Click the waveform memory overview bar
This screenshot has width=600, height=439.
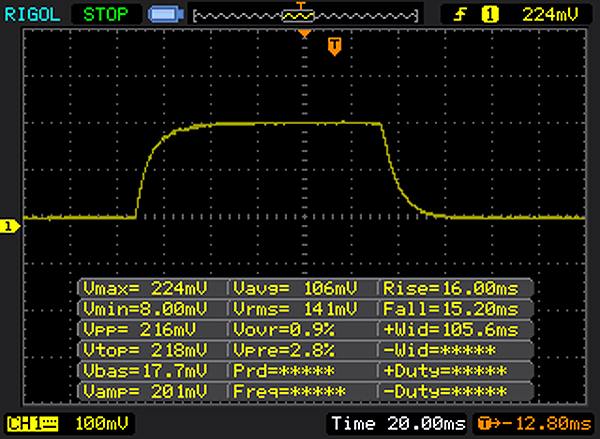coord(305,16)
